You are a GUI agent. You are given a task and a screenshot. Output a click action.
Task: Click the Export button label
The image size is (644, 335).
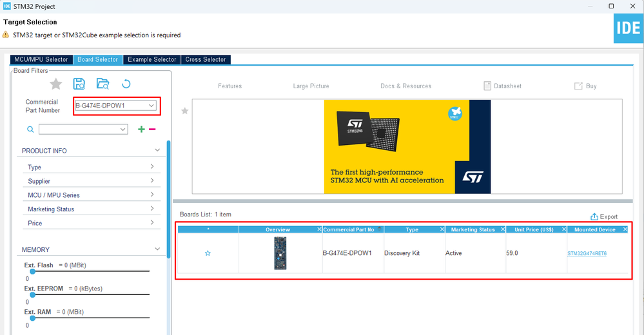tap(609, 216)
